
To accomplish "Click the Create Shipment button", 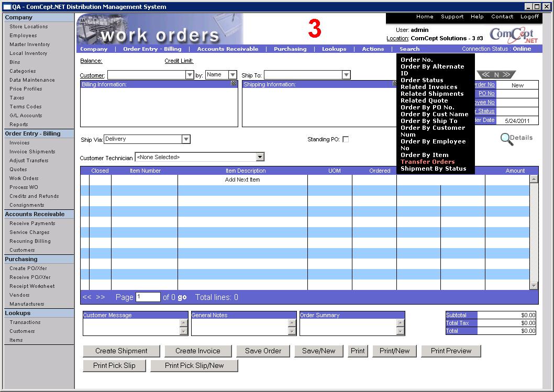I will [x=121, y=351].
